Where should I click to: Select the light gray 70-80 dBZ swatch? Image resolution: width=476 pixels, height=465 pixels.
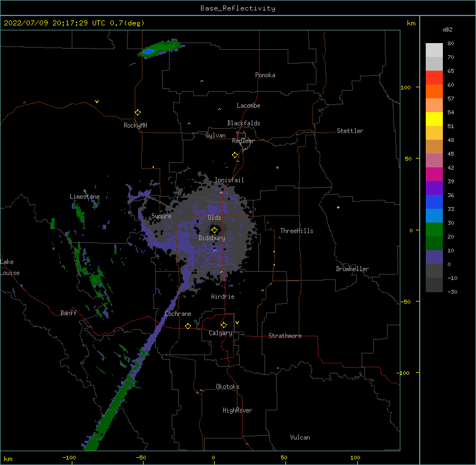pos(434,50)
